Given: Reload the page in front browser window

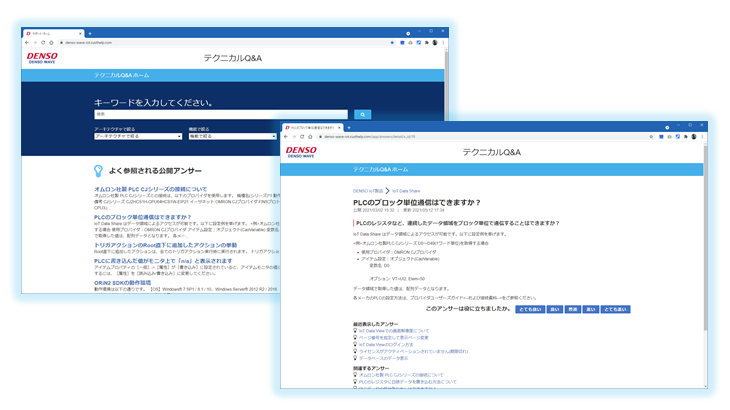Looking at the screenshot, I should pos(302,137).
